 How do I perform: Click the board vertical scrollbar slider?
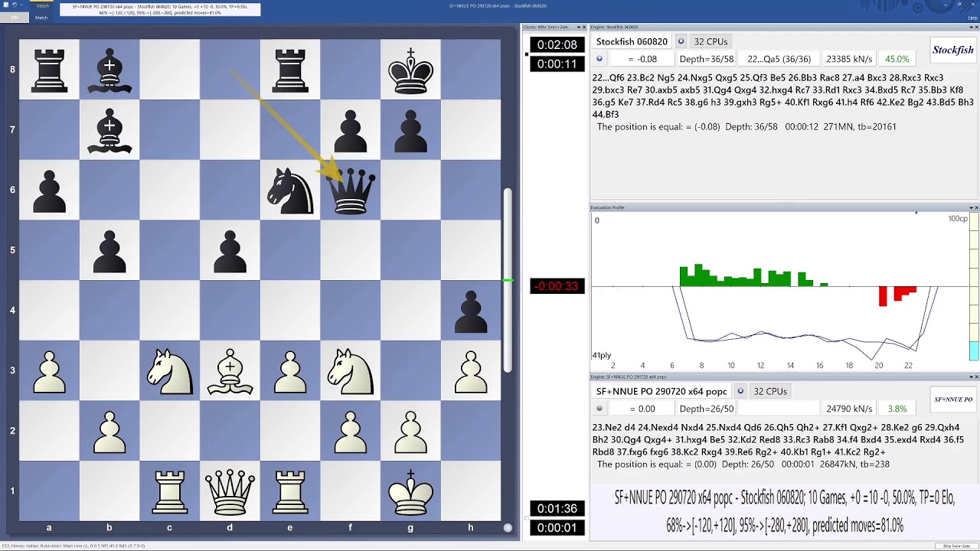[x=508, y=282]
